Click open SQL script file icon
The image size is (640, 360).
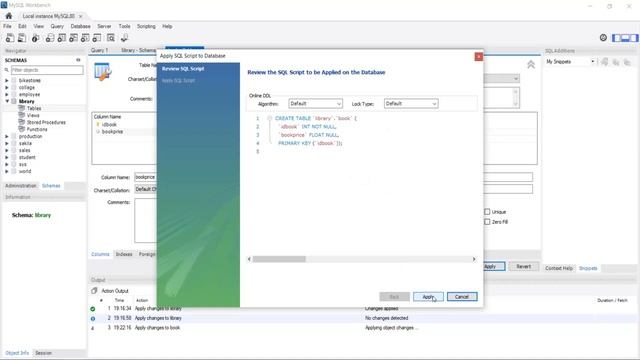coord(22,38)
